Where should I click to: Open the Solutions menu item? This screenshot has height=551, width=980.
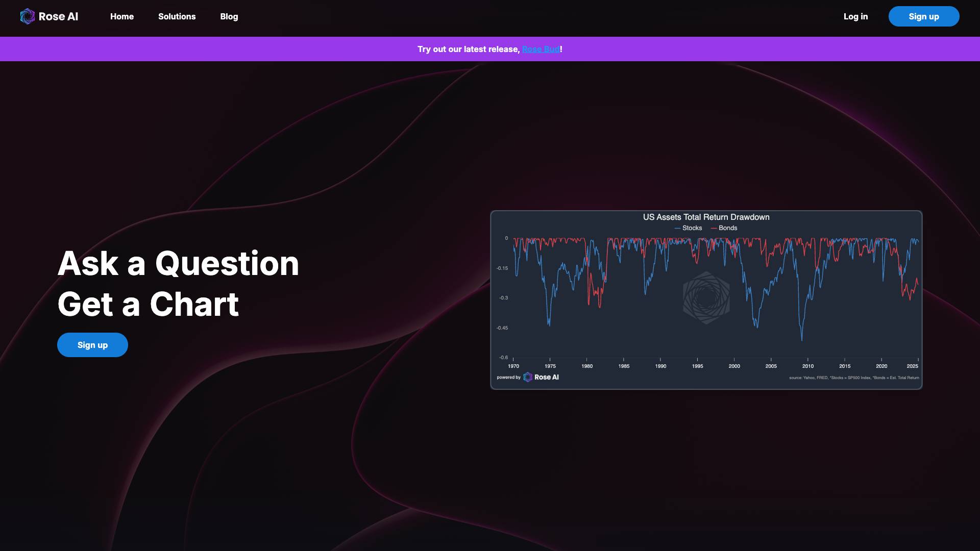(177, 16)
